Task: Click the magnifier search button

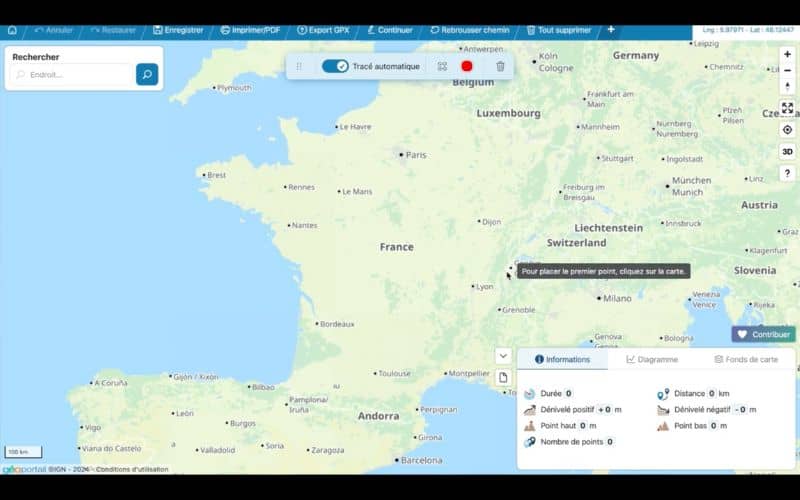Action: point(147,74)
